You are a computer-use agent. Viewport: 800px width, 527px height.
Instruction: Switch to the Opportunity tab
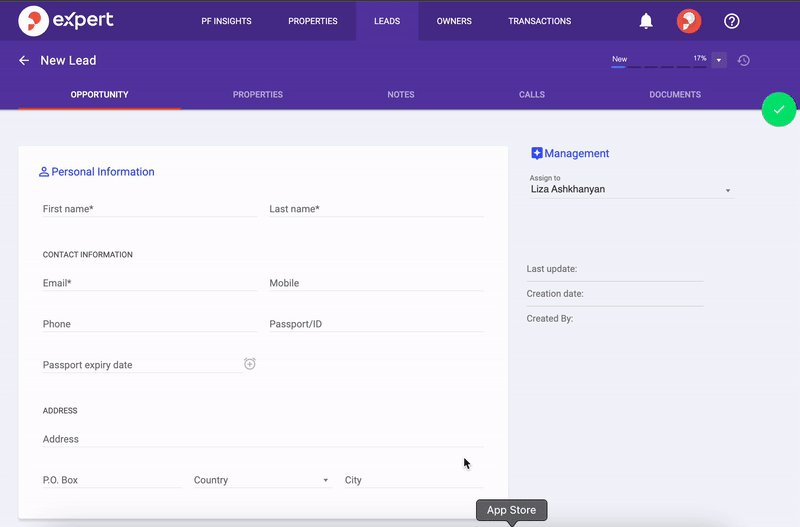point(99,94)
